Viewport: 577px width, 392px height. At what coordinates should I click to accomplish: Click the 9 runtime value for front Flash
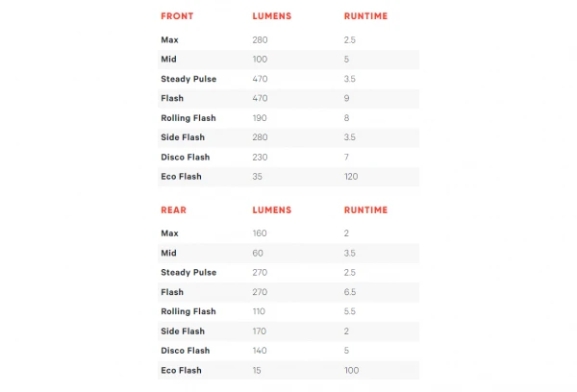[x=346, y=98]
